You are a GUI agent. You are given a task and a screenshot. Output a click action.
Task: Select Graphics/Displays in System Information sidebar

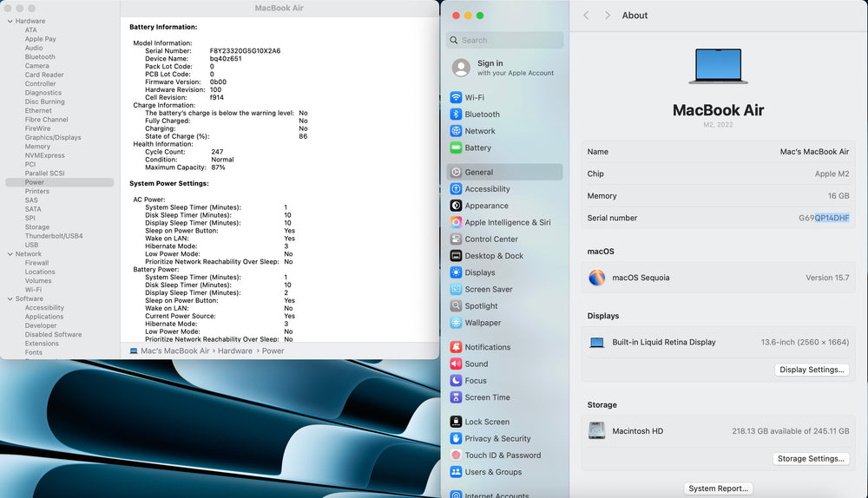pos(53,137)
